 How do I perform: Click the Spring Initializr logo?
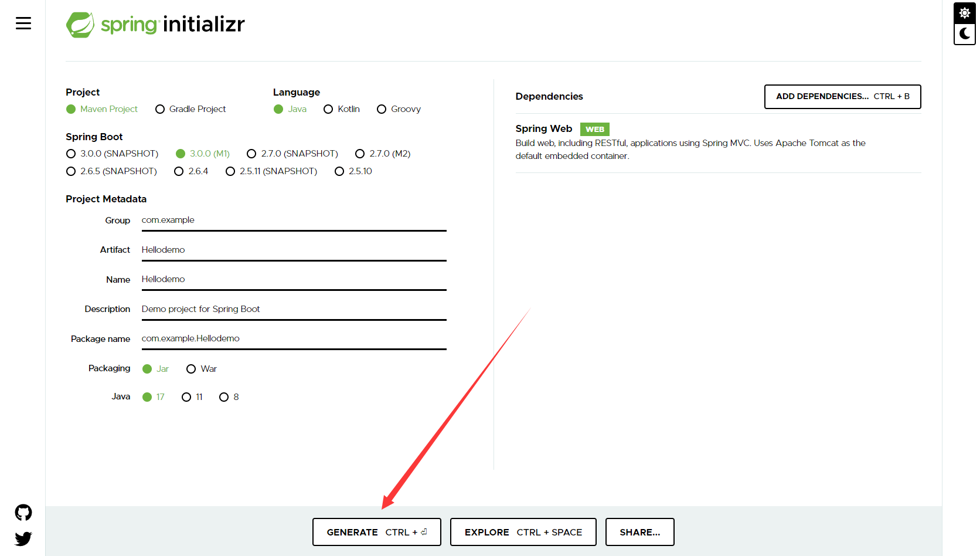(x=155, y=25)
